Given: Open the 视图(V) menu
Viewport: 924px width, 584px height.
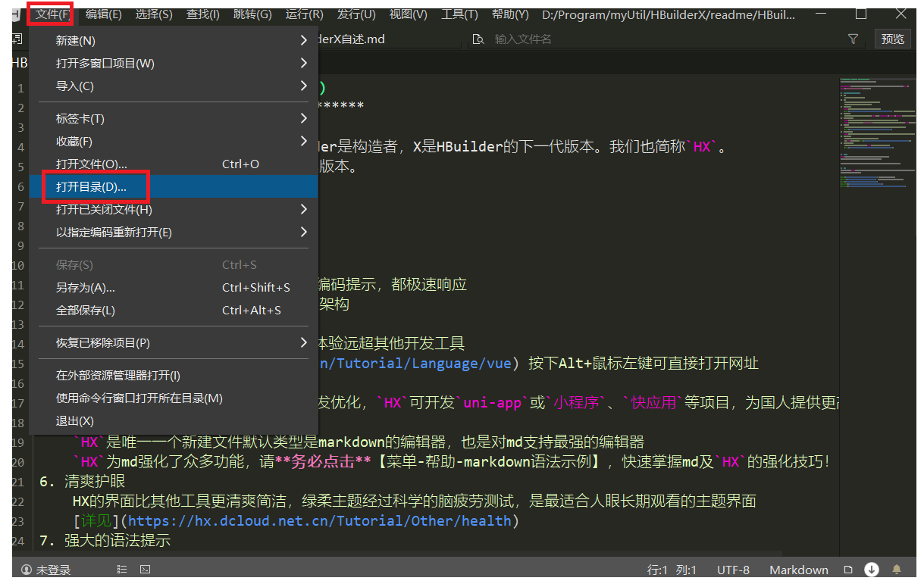Looking at the screenshot, I should pyautogui.click(x=408, y=14).
